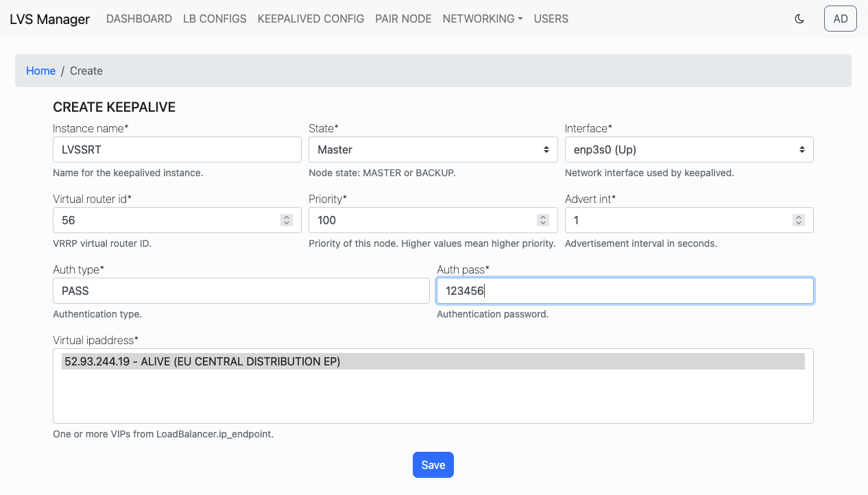Focus the Advert int field
This screenshot has height=495, width=868.
click(x=689, y=220)
